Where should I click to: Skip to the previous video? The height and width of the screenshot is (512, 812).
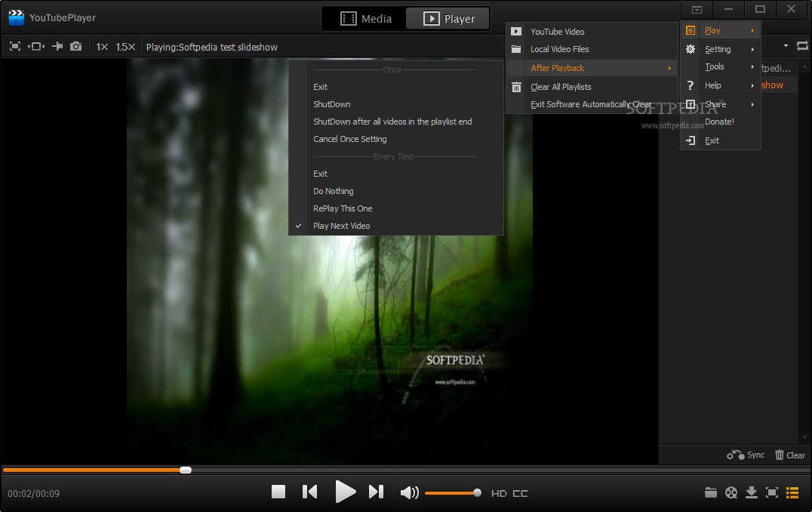click(x=309, y=492)
